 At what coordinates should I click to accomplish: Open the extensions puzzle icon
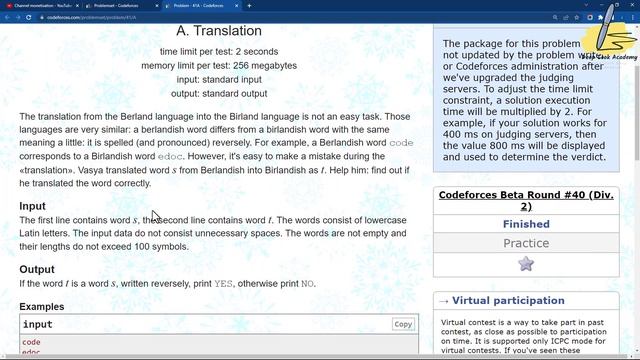tap(600, 18)
